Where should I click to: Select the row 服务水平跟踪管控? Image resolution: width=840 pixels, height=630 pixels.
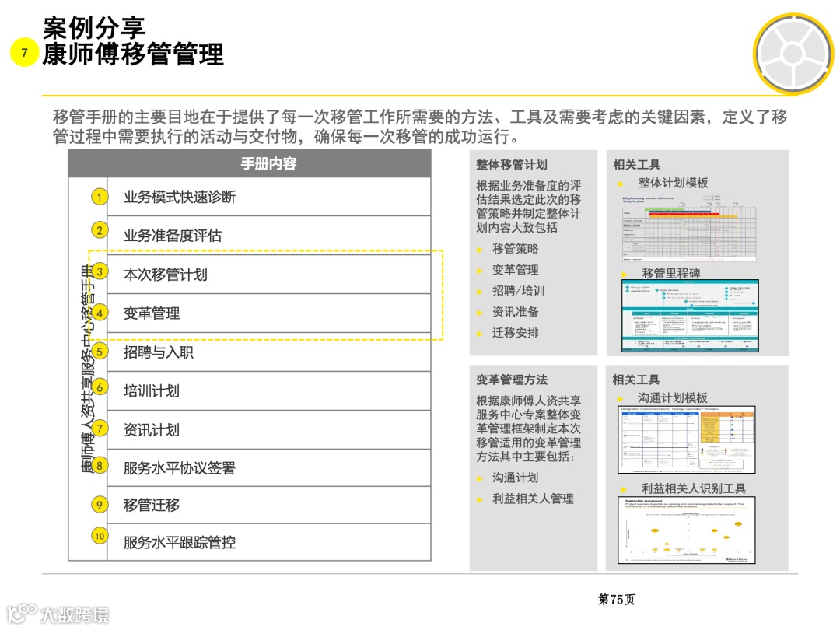click(x=269, y=542)
